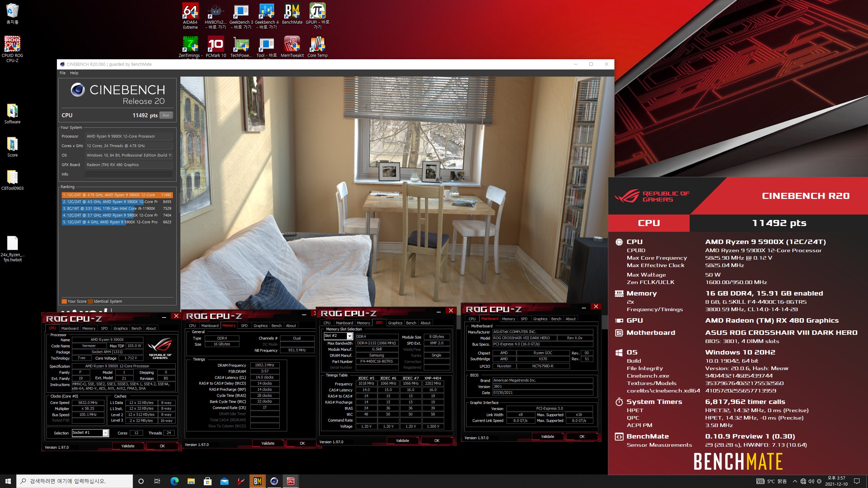Screen dimensions: 868x488
Task: Switch to Mainboard tab in CPU tab window
Action: pos(70,328)
